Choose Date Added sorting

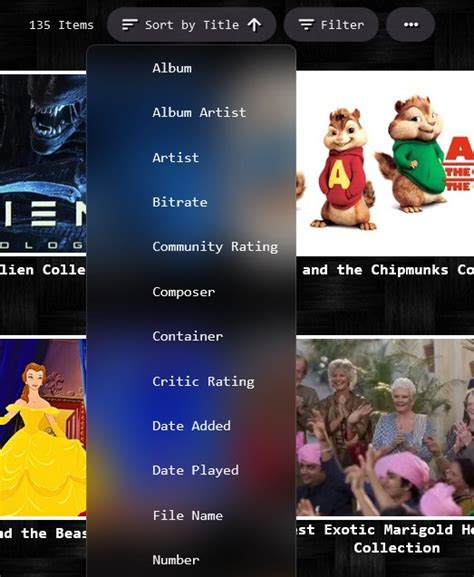point(191,426)
